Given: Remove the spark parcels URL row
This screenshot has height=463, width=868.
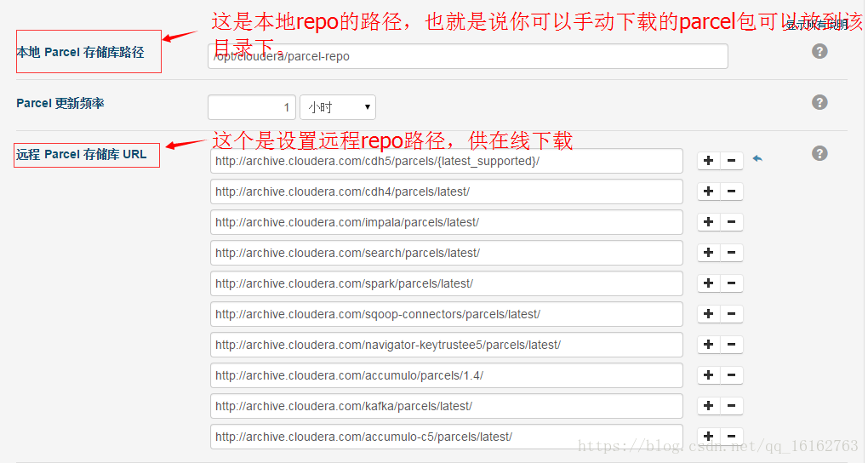Looking at the screenshot, I should click(731, 283).
